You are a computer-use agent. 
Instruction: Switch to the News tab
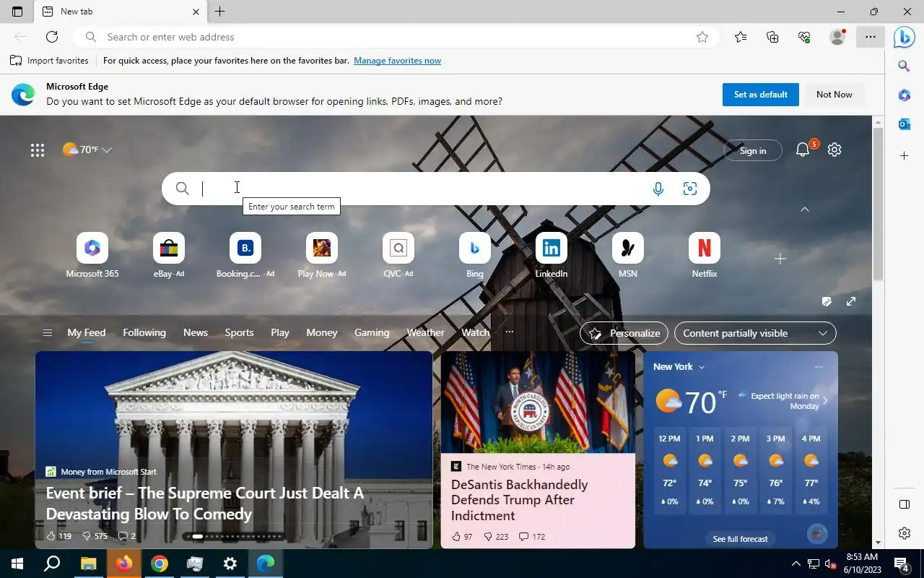(x=196, y=332)
